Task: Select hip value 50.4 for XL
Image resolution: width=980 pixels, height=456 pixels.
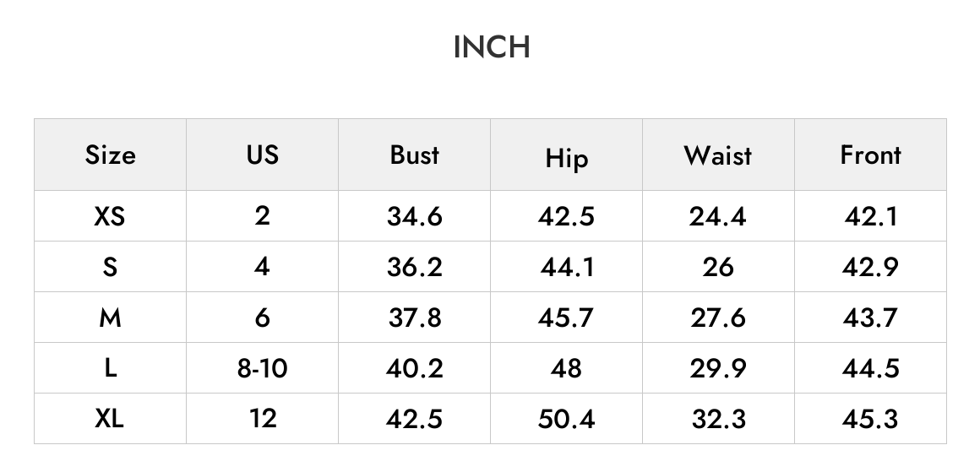Action: [566, 418]
